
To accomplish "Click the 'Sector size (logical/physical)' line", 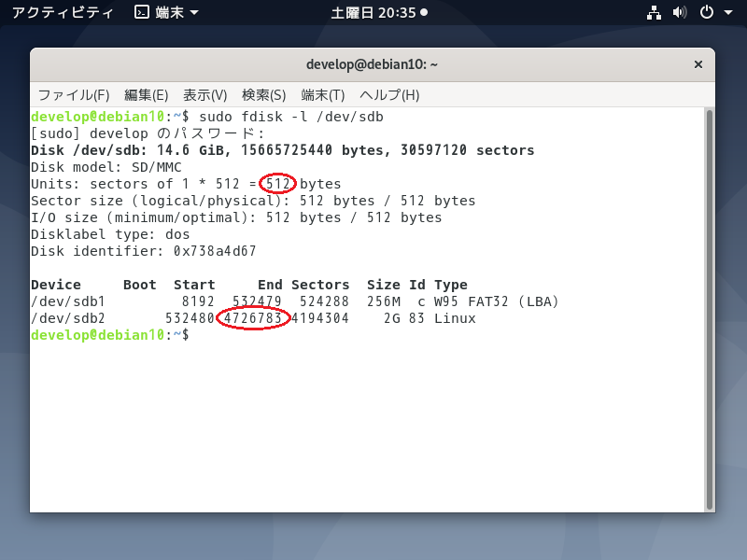I will pos(253,201).
